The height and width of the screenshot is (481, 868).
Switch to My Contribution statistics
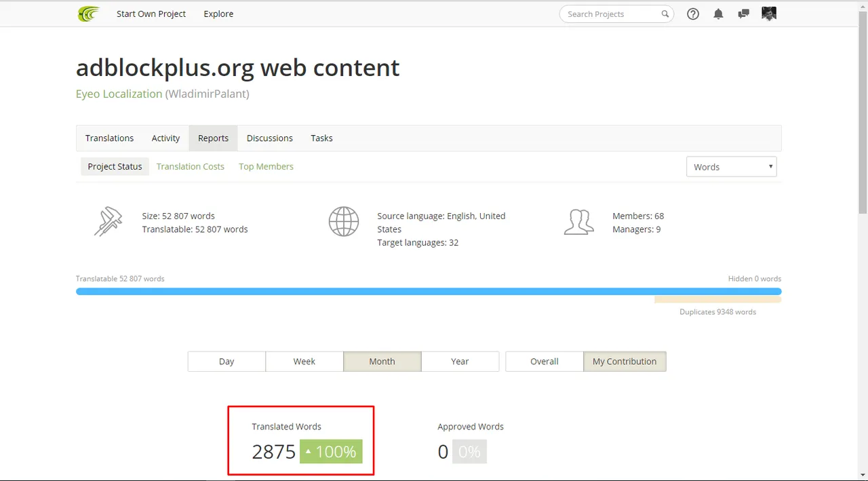pyautogui.click(x=625, y=362)
